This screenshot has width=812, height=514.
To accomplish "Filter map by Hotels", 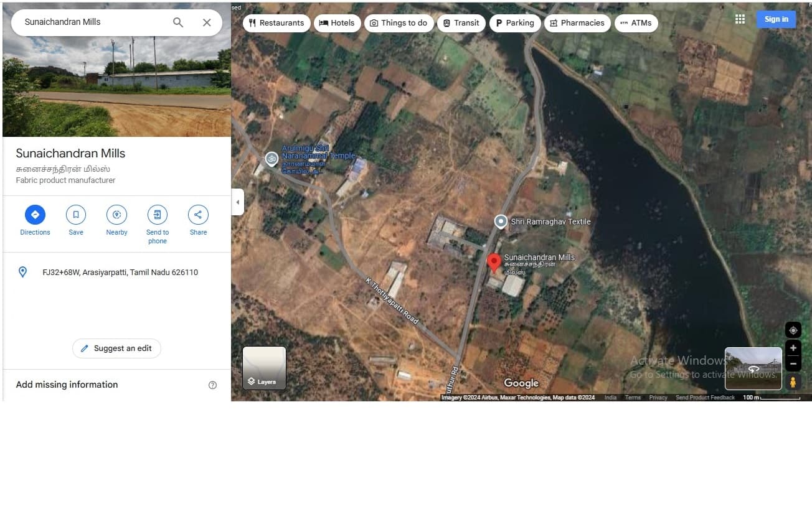I will [337, 23].
